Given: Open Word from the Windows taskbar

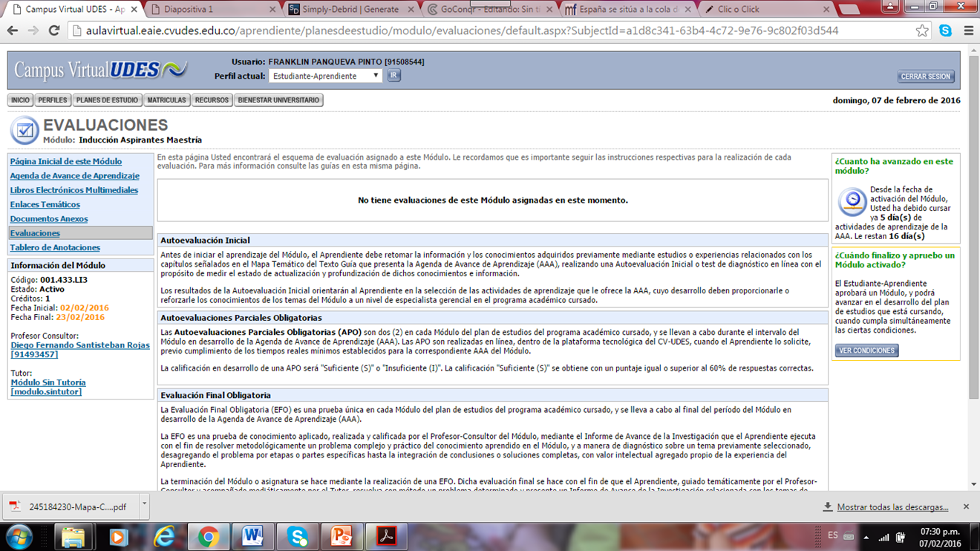Looking at the screenshot, I should coord(252,535).
